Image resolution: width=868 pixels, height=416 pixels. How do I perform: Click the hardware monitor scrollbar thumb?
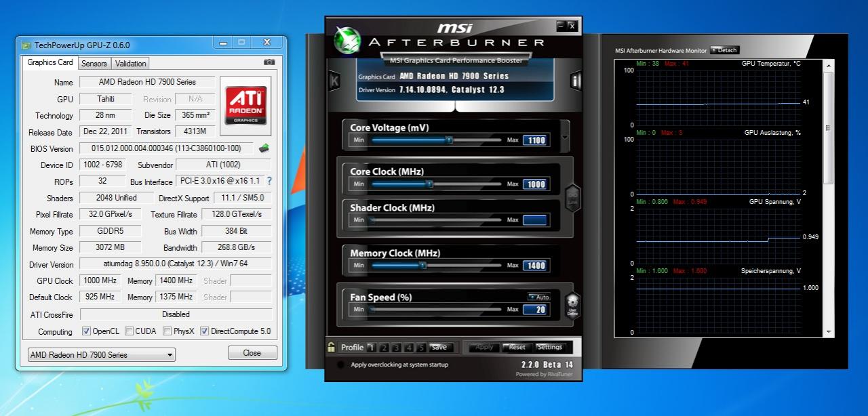pyautogui.click(x=828, y=127)
